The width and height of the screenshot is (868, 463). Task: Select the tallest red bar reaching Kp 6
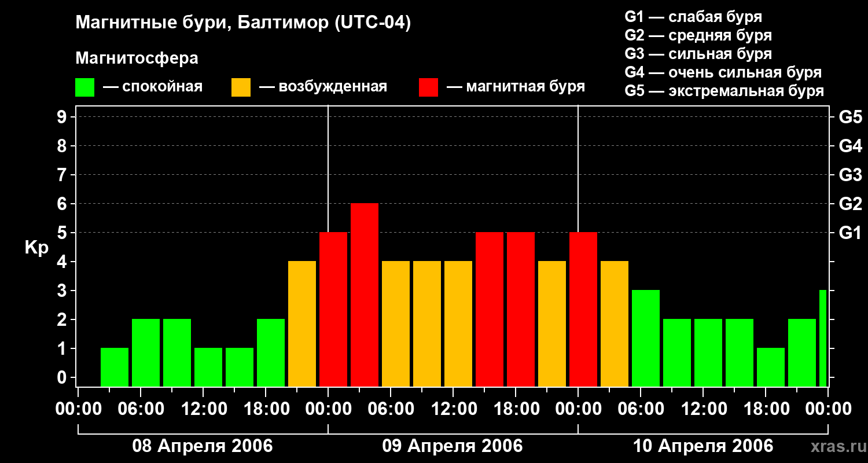point(365,295)
